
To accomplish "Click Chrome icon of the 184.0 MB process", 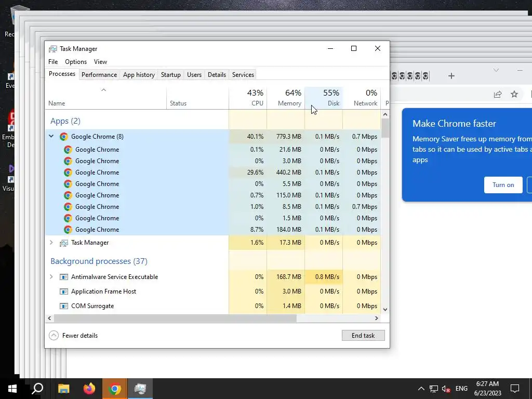I will click(68, 230).
